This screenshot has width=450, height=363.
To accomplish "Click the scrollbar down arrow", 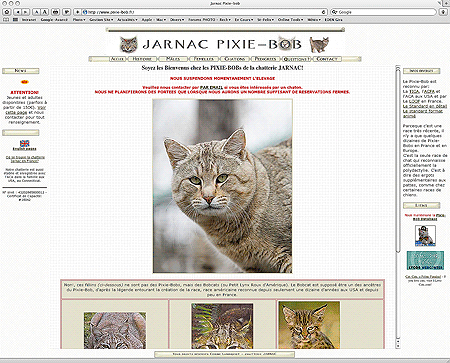I will tap(398, 346).
